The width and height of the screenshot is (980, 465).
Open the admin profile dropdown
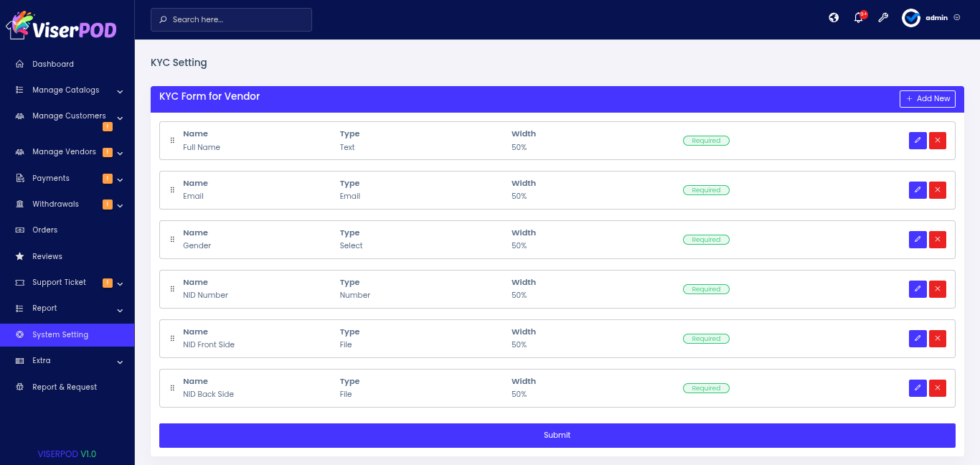(x=931, y=18)
